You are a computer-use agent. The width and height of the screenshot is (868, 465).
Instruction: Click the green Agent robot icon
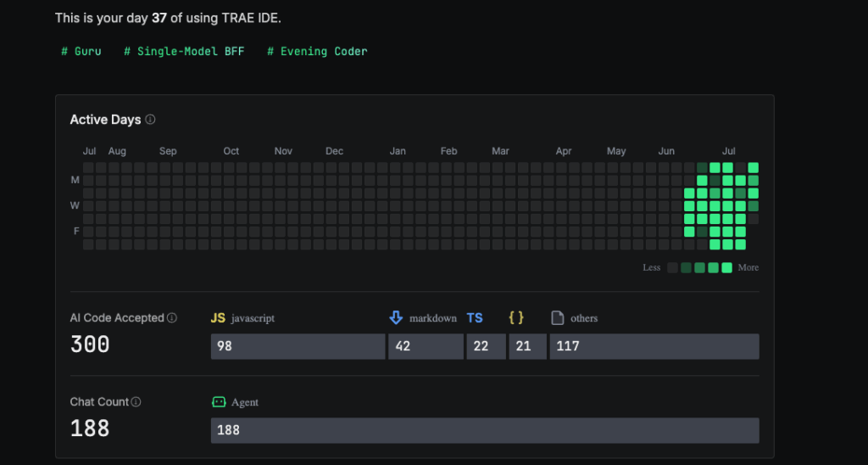tap(219, 402)
